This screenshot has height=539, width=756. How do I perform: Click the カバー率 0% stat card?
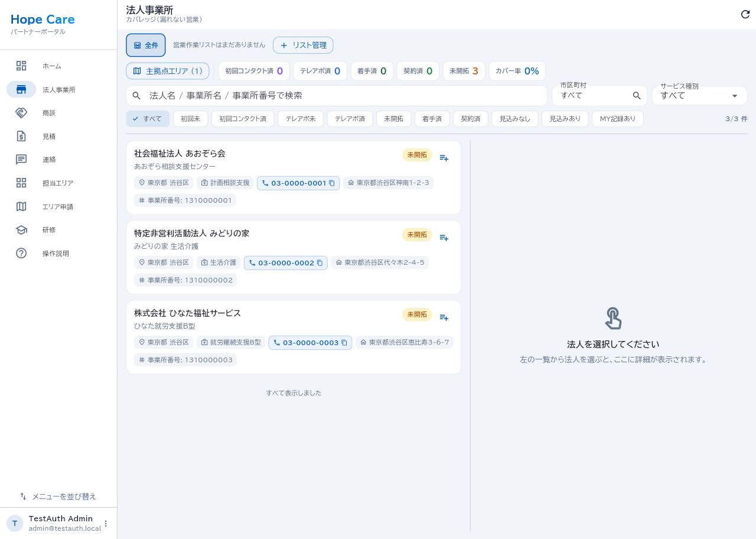(x=517, y=71)
